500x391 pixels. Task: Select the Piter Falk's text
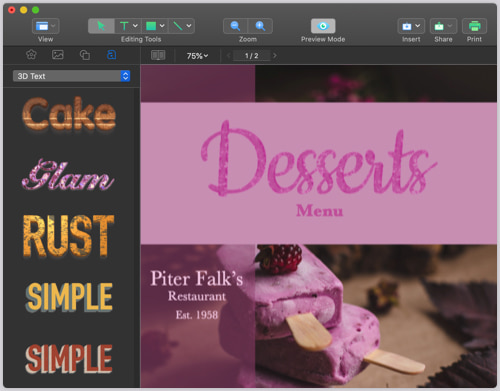[x=197, y=278]
